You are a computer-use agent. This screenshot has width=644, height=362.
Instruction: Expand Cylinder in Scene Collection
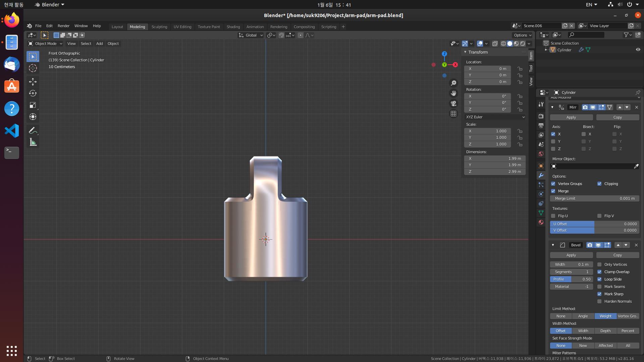click(546, 50)
